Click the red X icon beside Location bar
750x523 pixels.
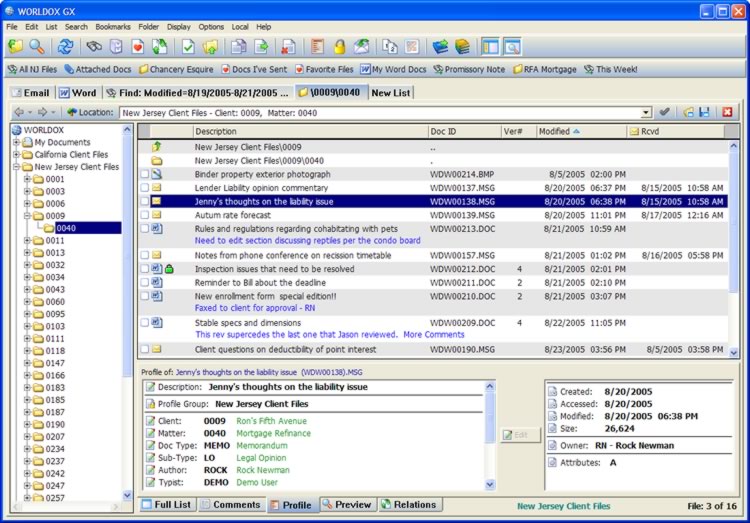[x=727, y=113]
